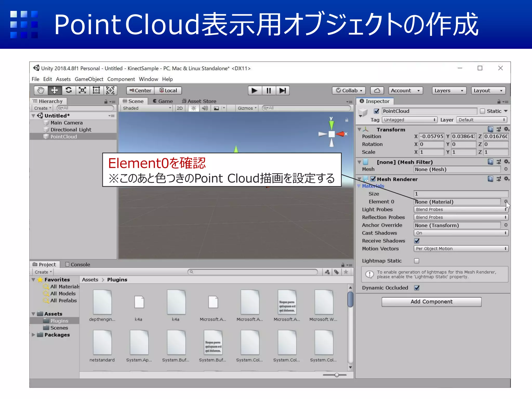This screenshot has height=399, width=532.
Task: Toggle Receive Shadows checkbox
Action: pos(417,241)
